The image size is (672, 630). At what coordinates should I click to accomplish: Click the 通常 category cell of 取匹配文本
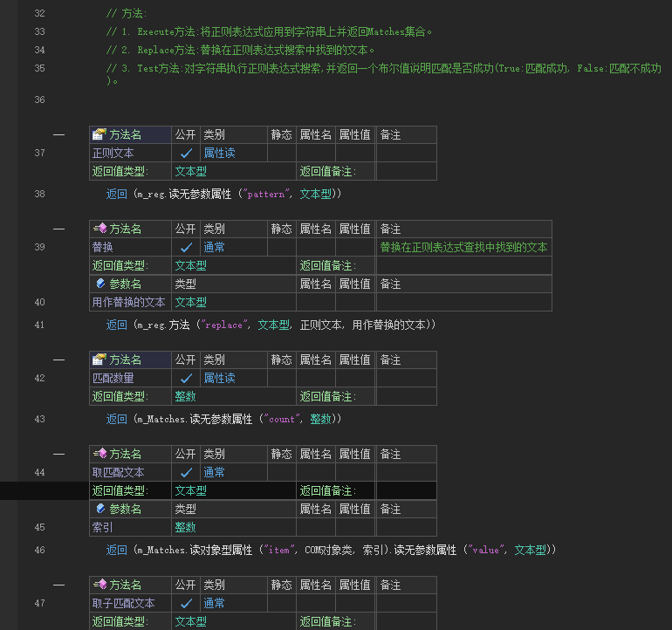[214, 473]
